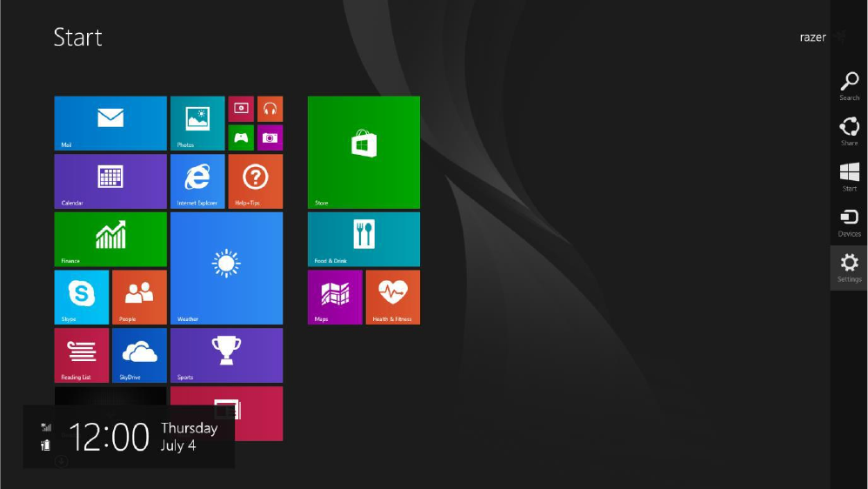Open the Store tile
The height and width of the screenshot is (489, 868).
tap(364, 152)
